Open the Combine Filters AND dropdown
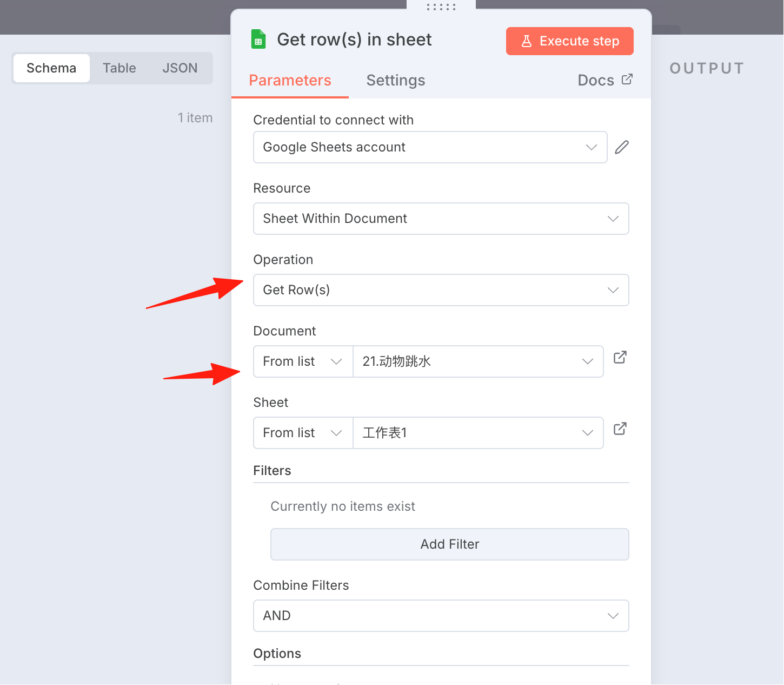The height and width of the screenshot is (685, 784). [441, 616]
